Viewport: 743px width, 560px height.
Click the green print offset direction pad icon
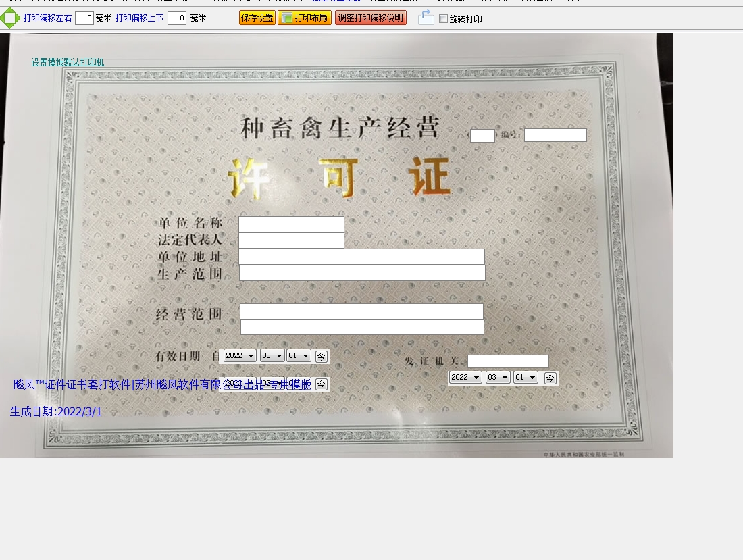tap(10, 18)
